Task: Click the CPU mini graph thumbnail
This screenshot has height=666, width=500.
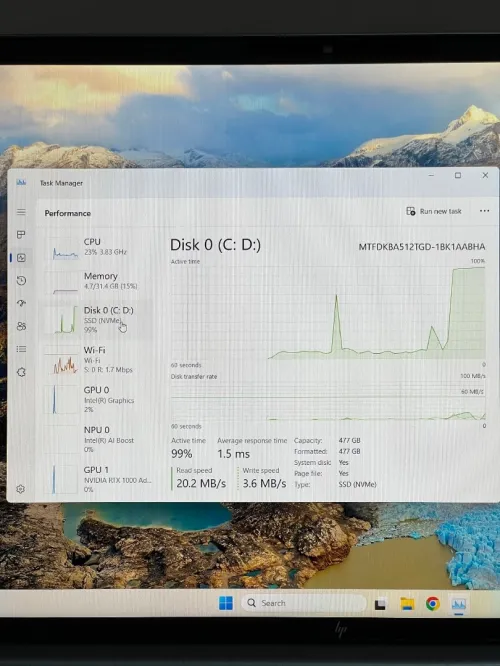Action: coord(62,249)
